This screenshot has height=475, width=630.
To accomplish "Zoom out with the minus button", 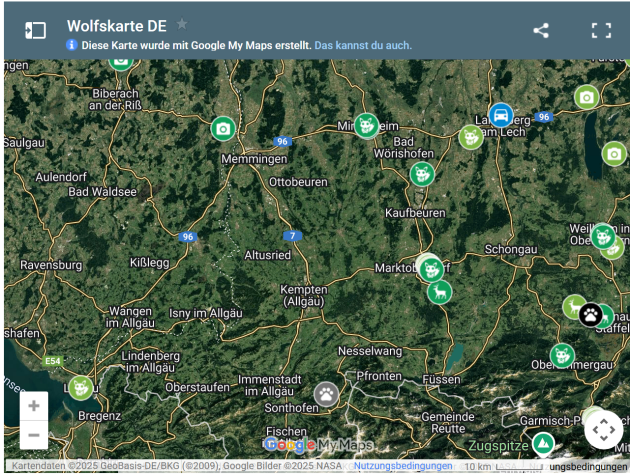I will 34,435.
